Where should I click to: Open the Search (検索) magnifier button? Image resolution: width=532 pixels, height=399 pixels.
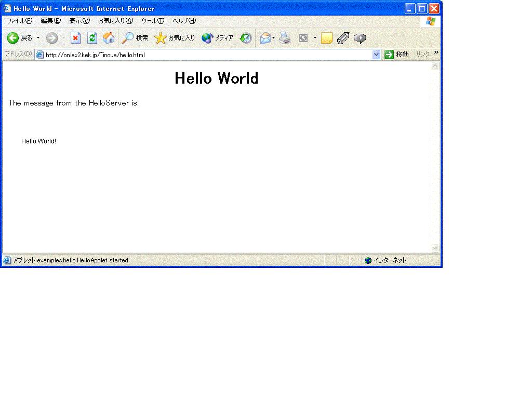135,37
